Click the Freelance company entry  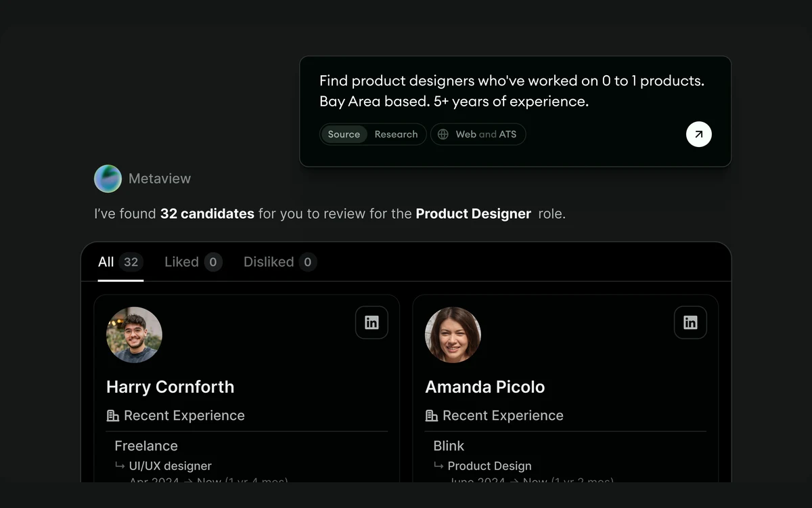[146, 446]
